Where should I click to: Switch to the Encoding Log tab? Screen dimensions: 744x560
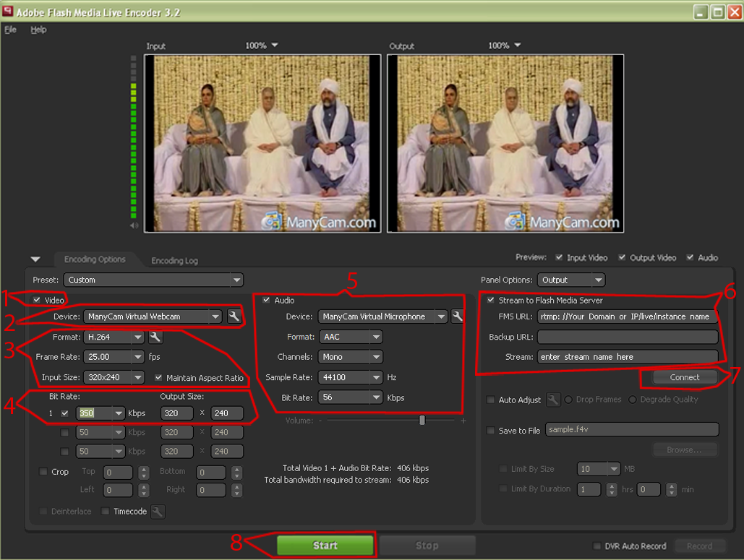tap(175, 260)
